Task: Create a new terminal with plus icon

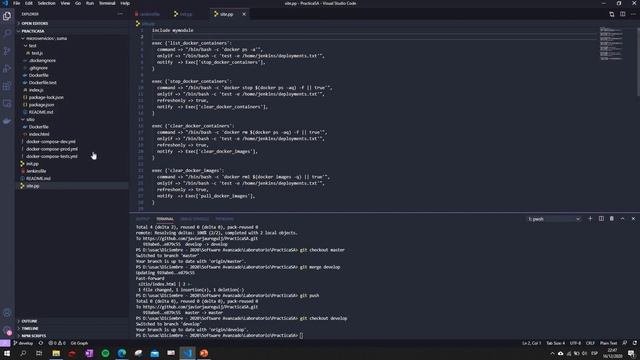Action: pyautogui.click(x=590, y=219)
